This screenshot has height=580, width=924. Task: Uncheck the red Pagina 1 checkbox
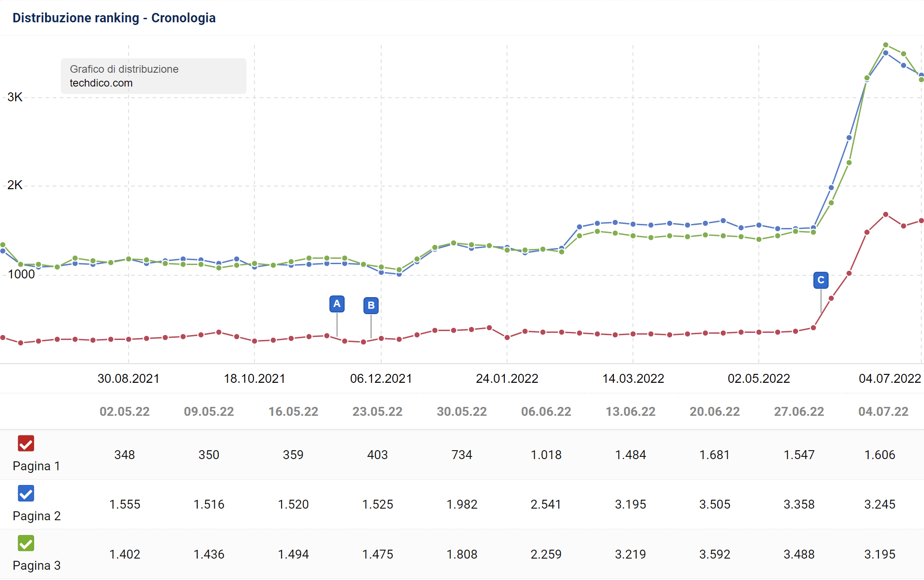click(x=26, y=443)
